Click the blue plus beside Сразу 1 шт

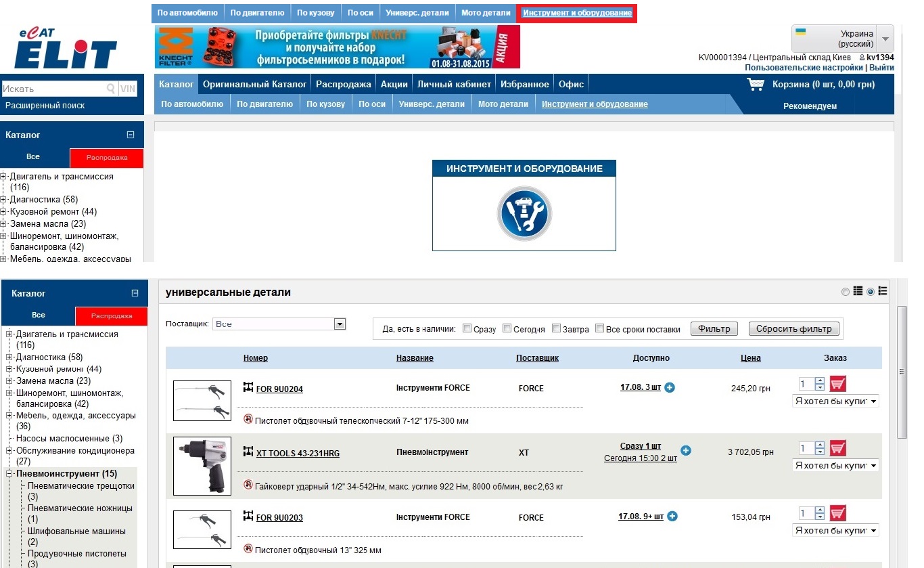coord(685,450)
